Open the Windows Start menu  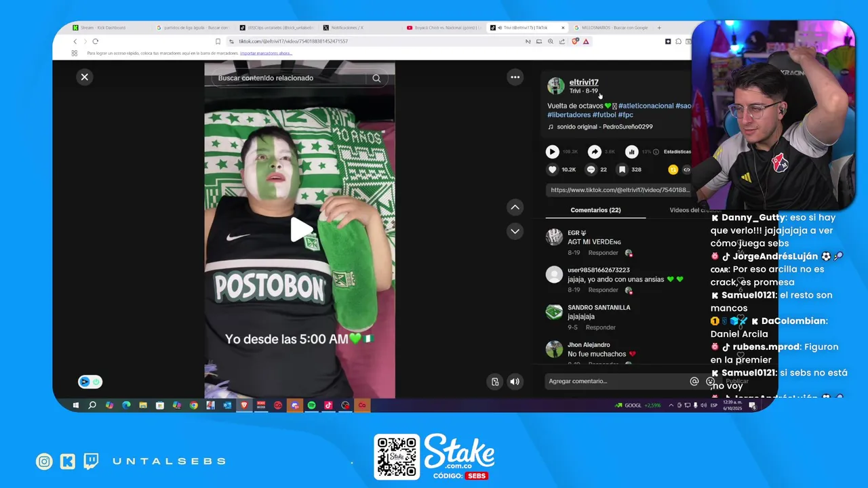coord(75,405)
